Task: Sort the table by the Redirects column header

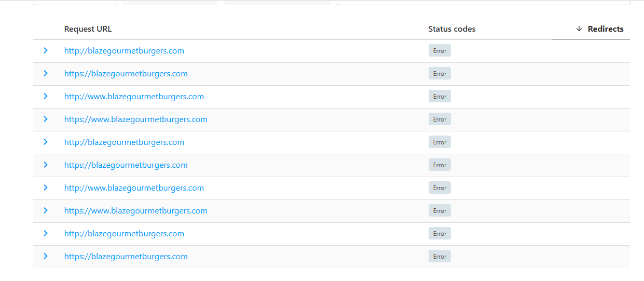Action: [605, 29]
